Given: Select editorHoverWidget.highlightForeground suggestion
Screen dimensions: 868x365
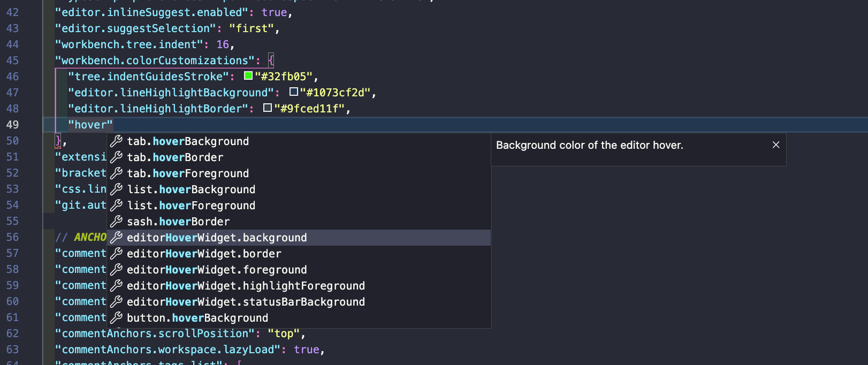Looking at the screenshot, I should pos(246,286).
